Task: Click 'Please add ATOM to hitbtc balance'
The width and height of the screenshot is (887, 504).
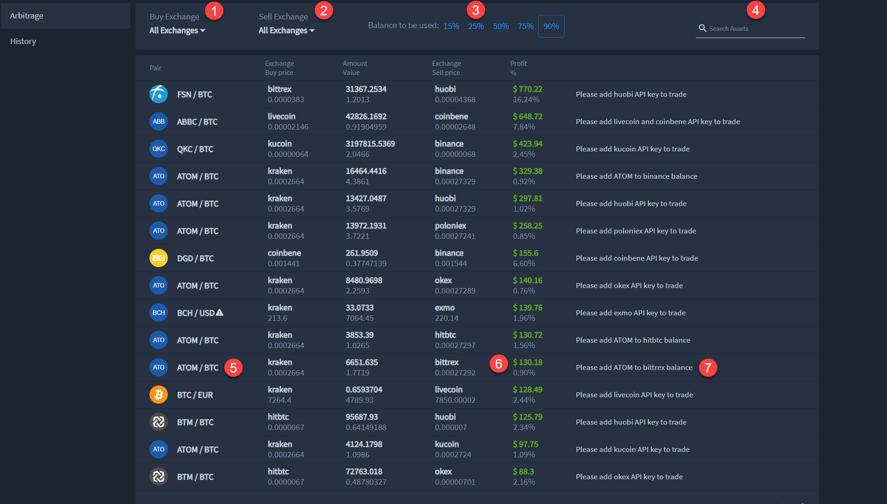Action: (x=632, y=340)
